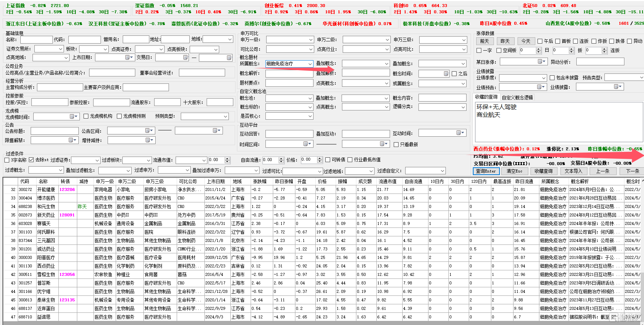
Task: Check the 首板 checkbox
Action: coord(557,41)
